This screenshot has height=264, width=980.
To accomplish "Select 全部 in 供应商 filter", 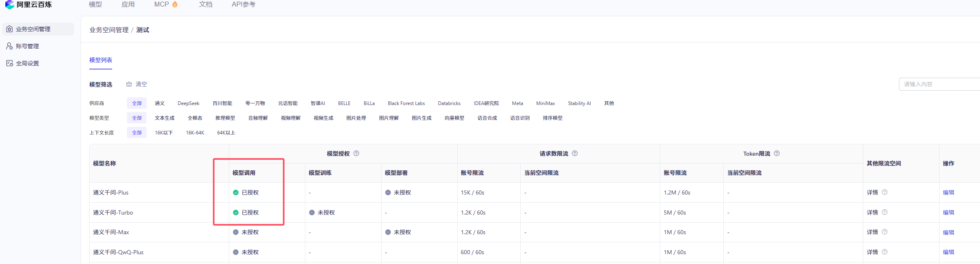I will [x=137, y=103].
